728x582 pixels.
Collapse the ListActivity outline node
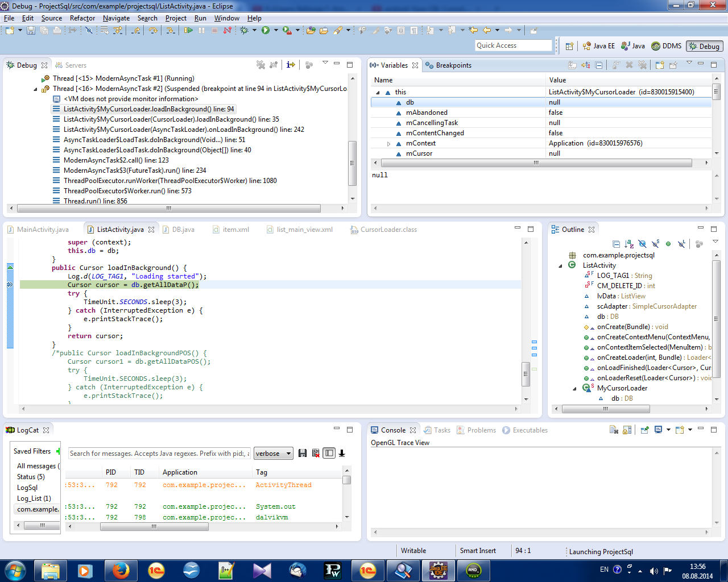click(x=560, y=265)
